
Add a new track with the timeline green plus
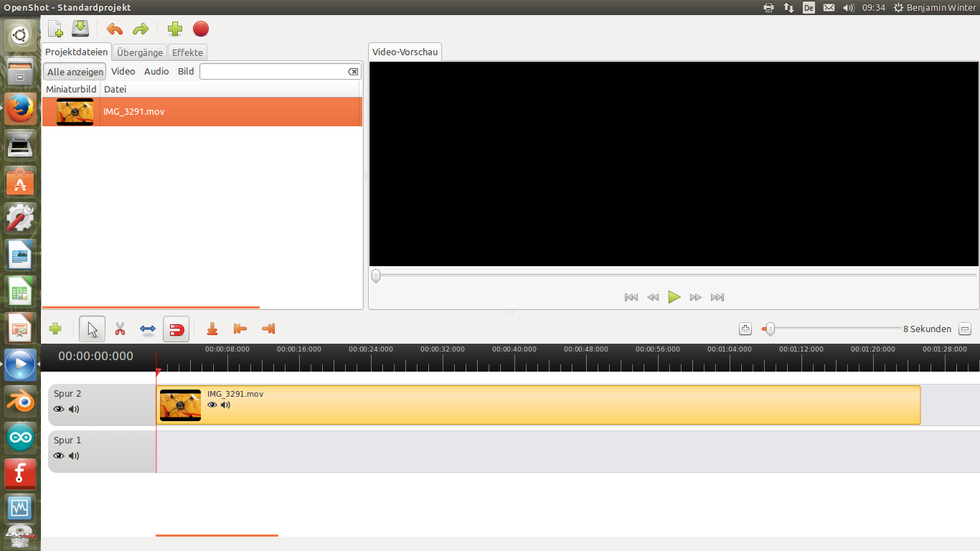pyautogui.click(x=55, y=329)
